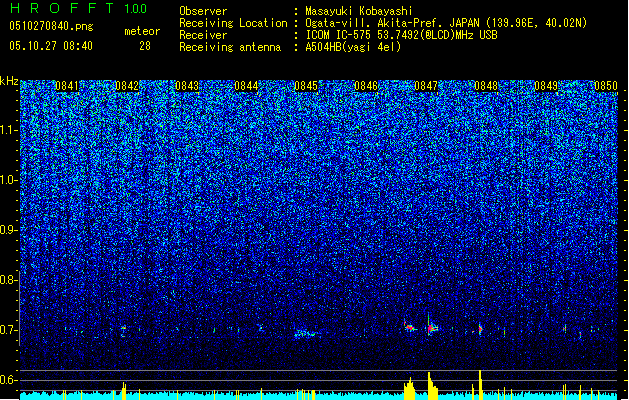Click the Ogata-vill. Akita-Pref. JAPAN location text

(x=446, y=23)
